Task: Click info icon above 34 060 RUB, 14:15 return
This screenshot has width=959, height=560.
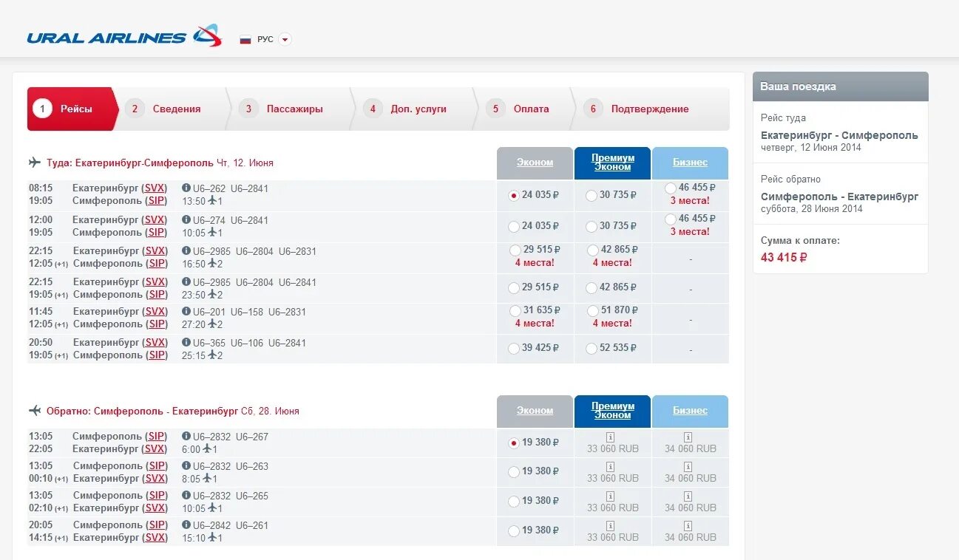Action: point(688,526)
